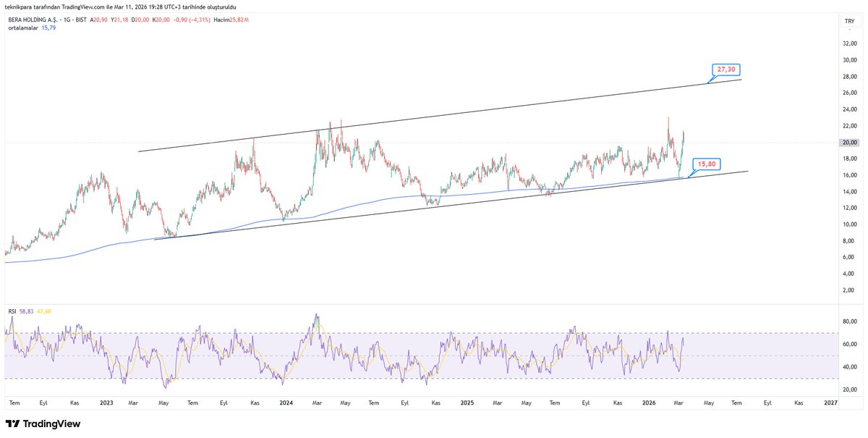Click the -0,90 (-4,31%) change value
Image resolution: width=868 pixels, height=438 pixels.
(192, 20)
